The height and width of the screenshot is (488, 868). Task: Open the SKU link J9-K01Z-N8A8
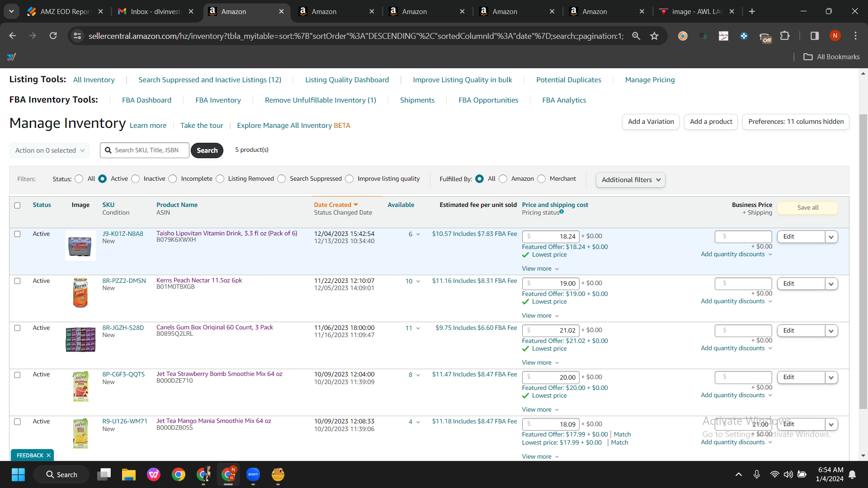tap(123, 234)
